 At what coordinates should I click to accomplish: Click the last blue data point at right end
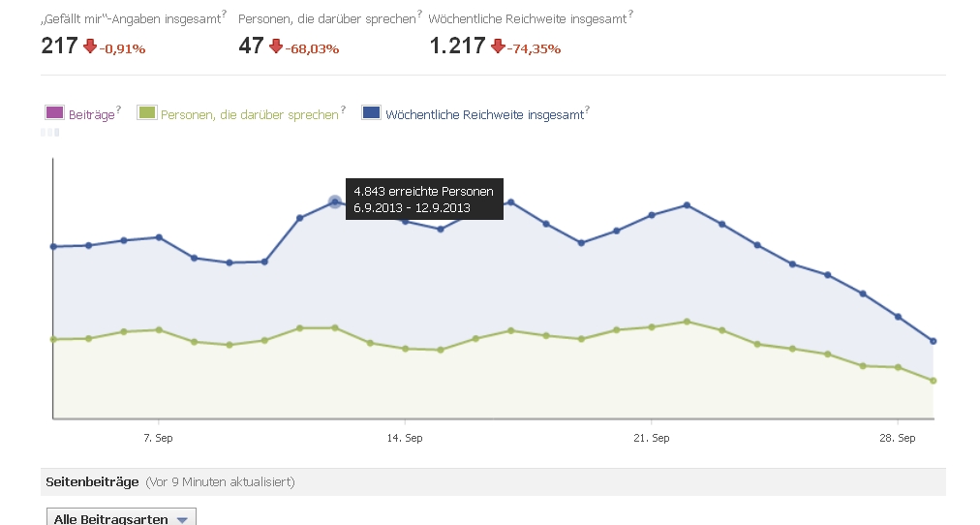(x=934, y=341)
